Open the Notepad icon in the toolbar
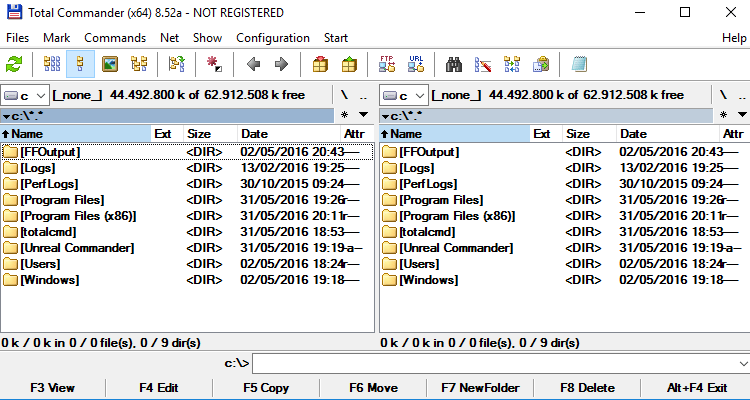 tap(579, 64)
